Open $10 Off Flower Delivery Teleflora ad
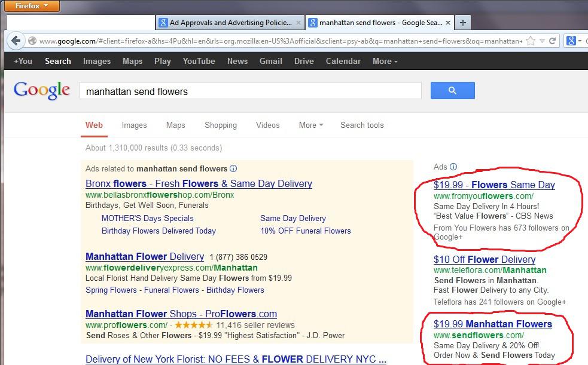 (x=485, y=259)
